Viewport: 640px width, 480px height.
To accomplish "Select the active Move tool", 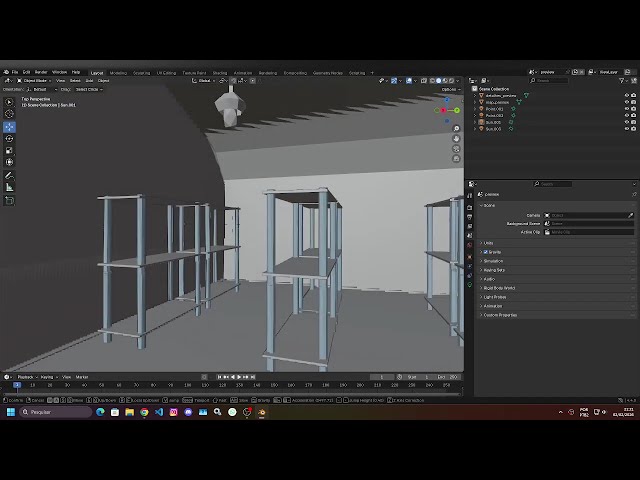I will 9,127.
